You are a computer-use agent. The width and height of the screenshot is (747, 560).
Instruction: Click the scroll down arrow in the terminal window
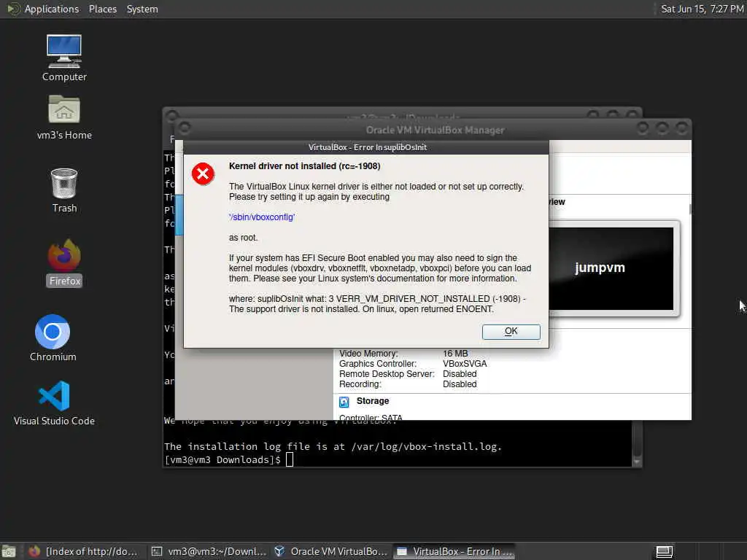pyautogui.click(x=637, y=462)
